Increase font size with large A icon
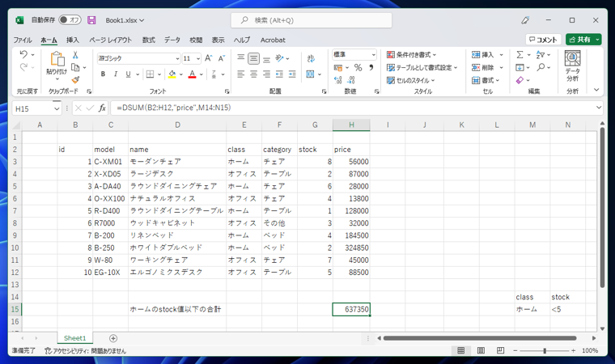The width and height of the screenshot is (615, 364). click(x=209, y=58)
